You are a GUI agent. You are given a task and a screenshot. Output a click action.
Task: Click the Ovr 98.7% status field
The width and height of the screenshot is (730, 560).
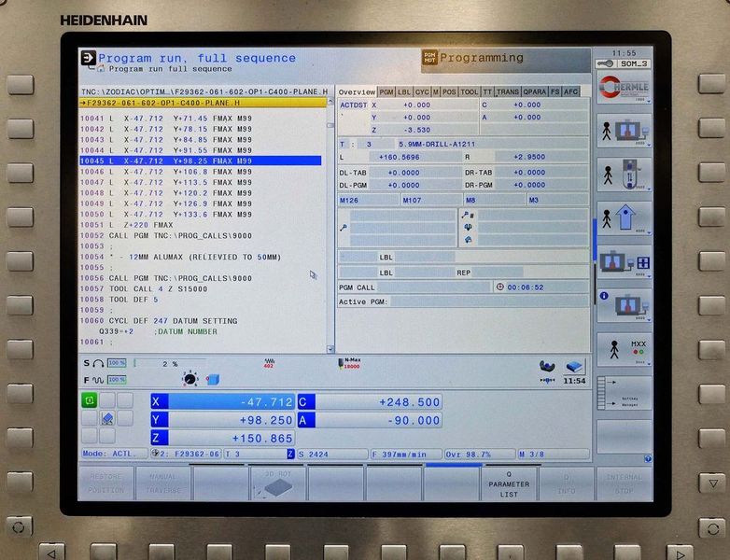point(480,454)
